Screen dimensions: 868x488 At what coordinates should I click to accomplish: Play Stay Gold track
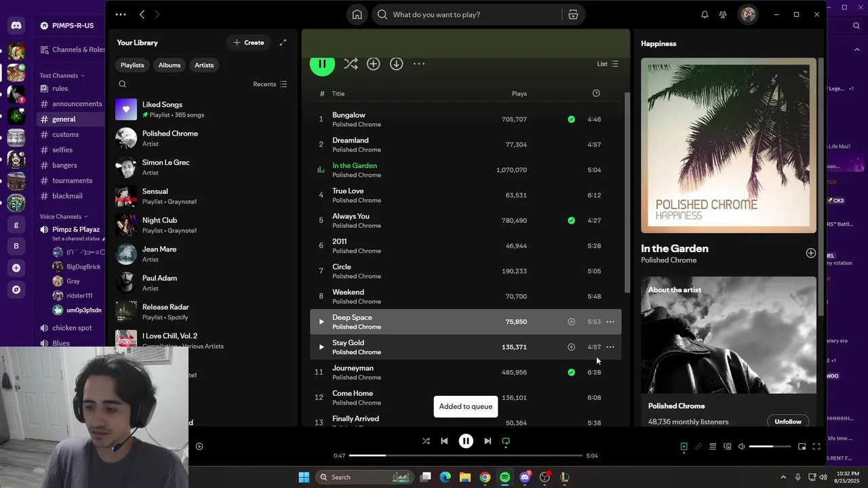[321, 347]
